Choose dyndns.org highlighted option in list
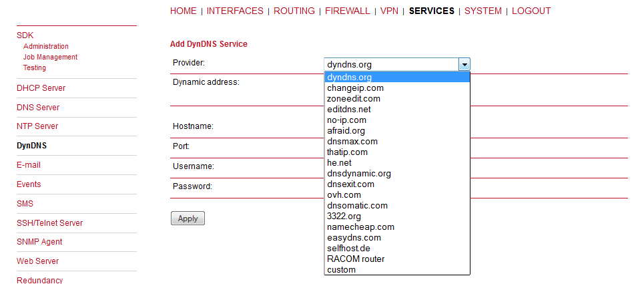Viewport: 644px width, 284px height. click(397, 78)
